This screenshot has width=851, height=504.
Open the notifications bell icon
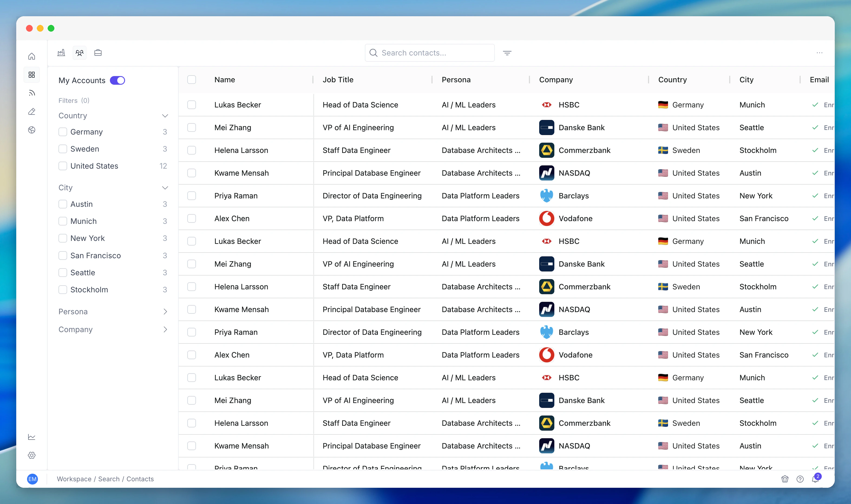[815, 479]
